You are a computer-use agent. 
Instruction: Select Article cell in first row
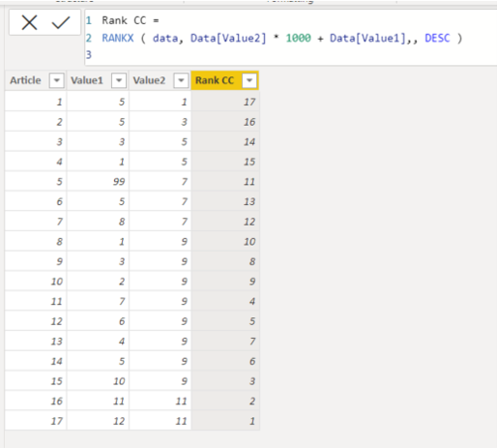(x=36, y=102)
